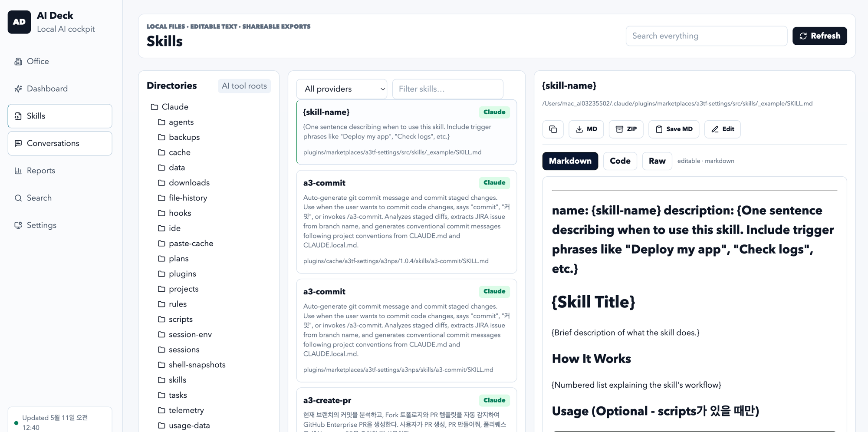868x432 pixels.
Task: Click the skills folder icon in tree
Action: pos(161,380)
